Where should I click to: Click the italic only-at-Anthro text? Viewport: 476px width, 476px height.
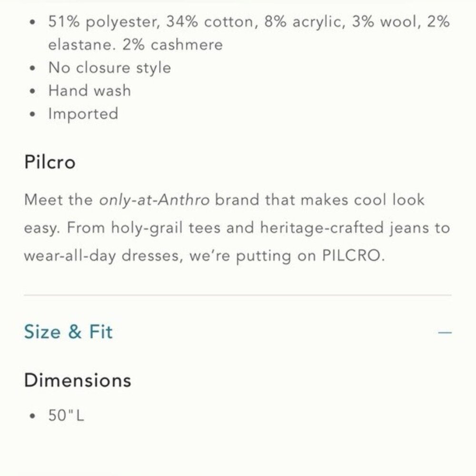154,200
